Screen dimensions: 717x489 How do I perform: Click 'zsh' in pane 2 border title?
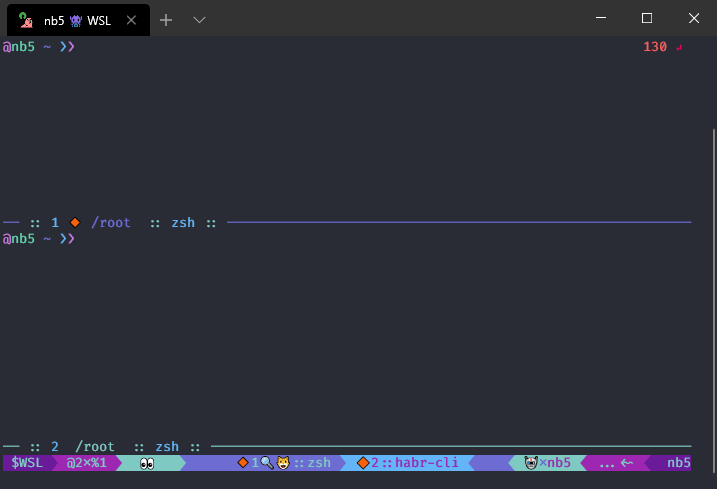[167, 446]
